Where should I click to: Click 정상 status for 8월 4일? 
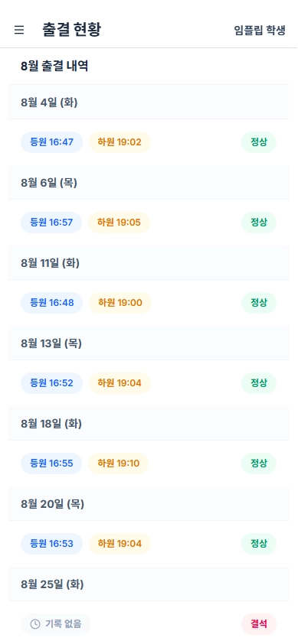tap(259, 142)
